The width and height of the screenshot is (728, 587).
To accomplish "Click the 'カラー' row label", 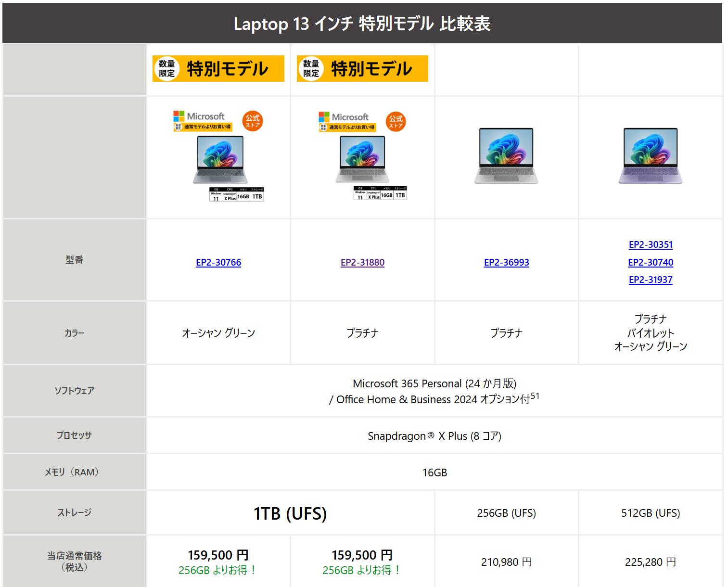I will pyautogui.click(x=74, y=333).
